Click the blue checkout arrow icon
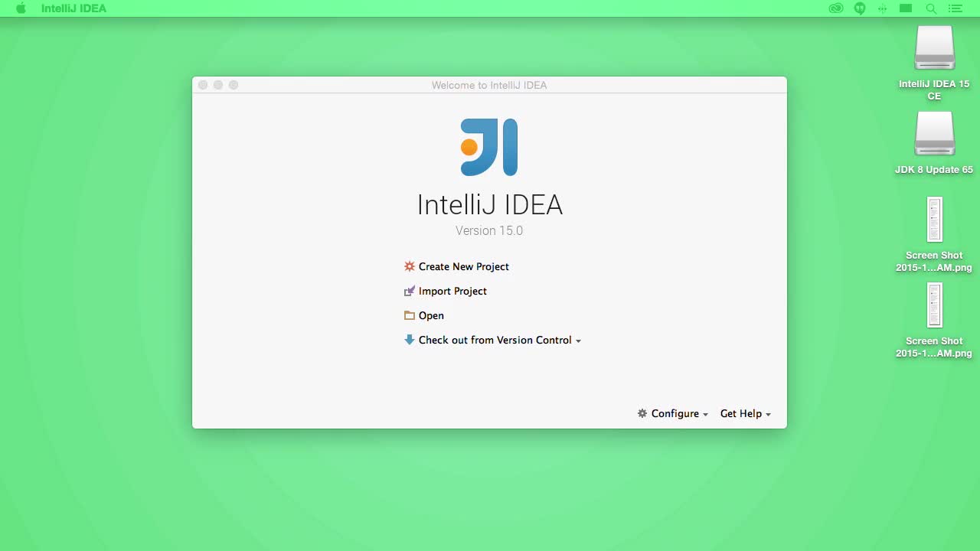 tap(410, 340)
